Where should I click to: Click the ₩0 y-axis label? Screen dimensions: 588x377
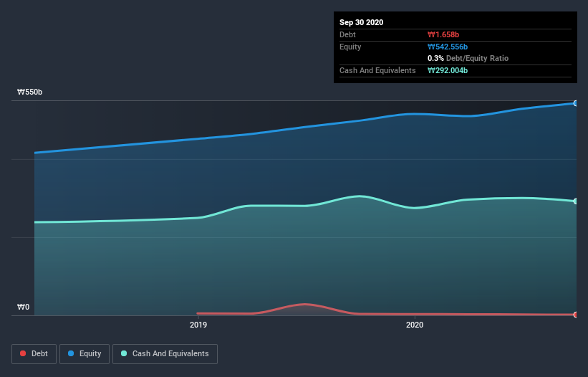pyautogui.click(x=23, y=307)
